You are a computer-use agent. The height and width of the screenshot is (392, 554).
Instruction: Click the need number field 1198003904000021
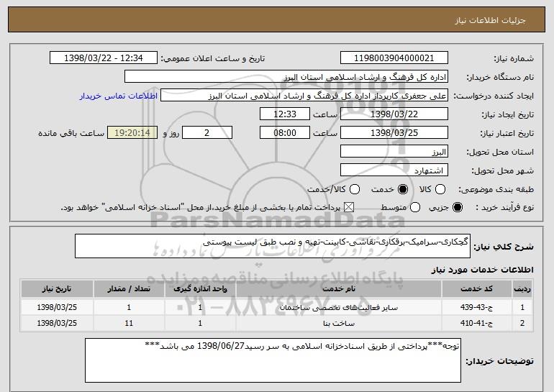point(394,58)
